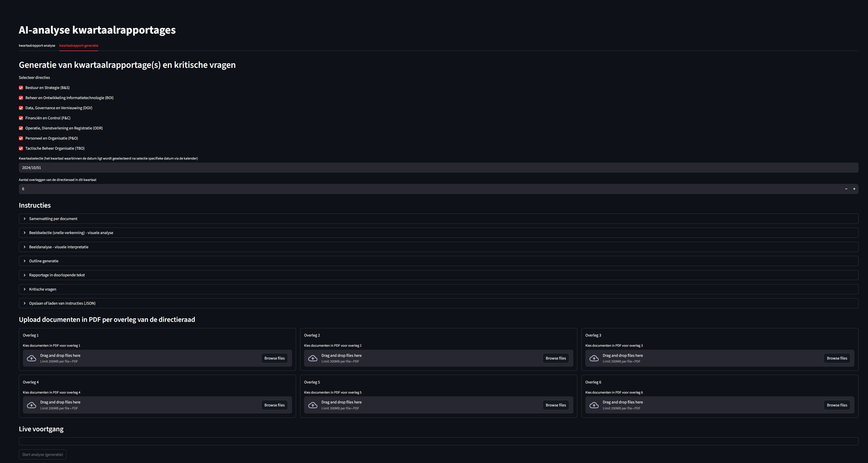Click the upload cloud icon in Overleg 5
The width and height of the screenshot is (868, 463).
pos(313,405)
